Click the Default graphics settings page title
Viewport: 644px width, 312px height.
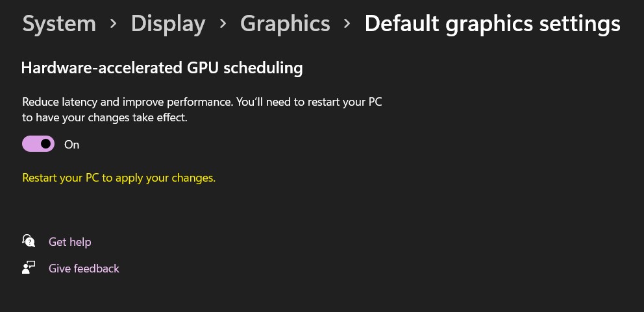click(492, 24)
